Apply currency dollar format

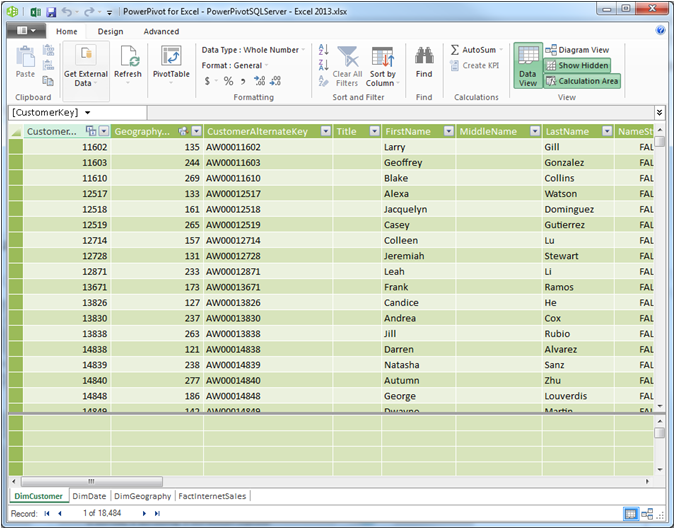pos(208,81)
